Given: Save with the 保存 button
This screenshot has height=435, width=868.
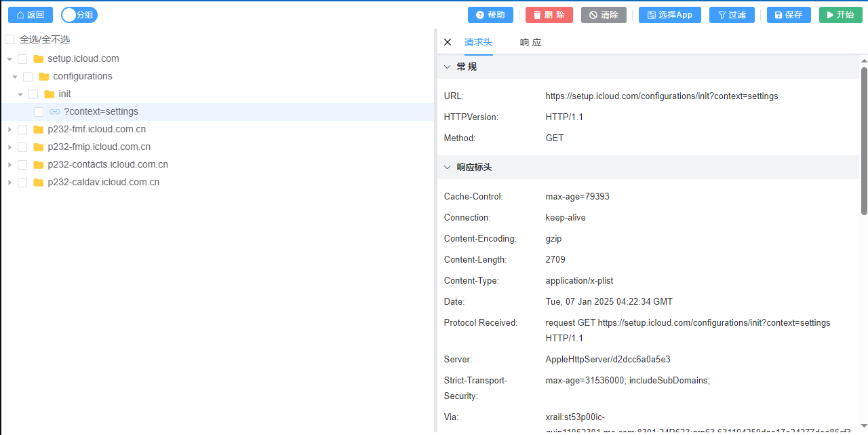Looking at the screenshot, I should tap(789, 15).
